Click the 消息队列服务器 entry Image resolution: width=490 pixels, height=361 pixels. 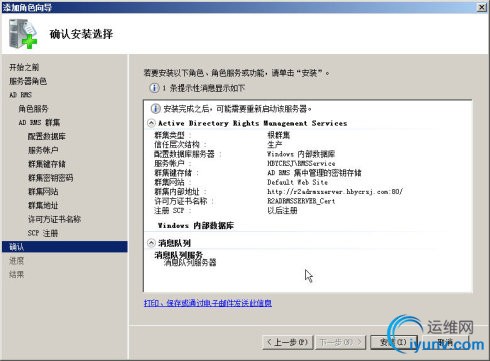click(x=190, y=263)
